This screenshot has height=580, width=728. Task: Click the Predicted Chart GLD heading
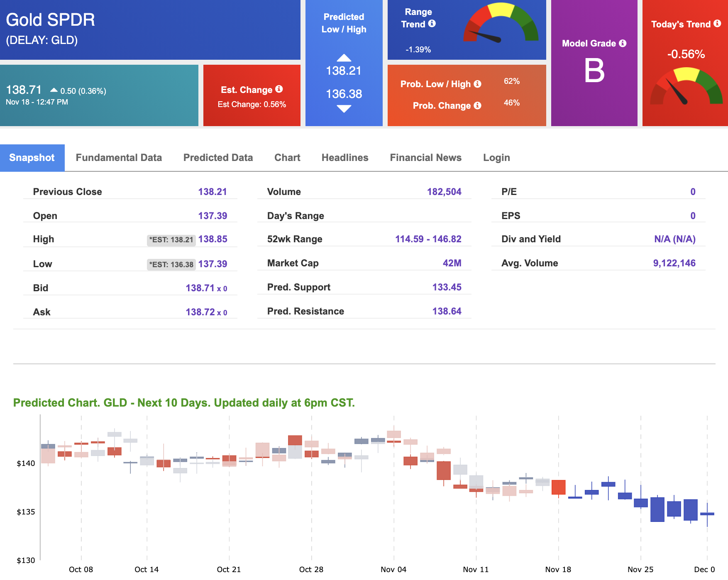tap(184, 403)
